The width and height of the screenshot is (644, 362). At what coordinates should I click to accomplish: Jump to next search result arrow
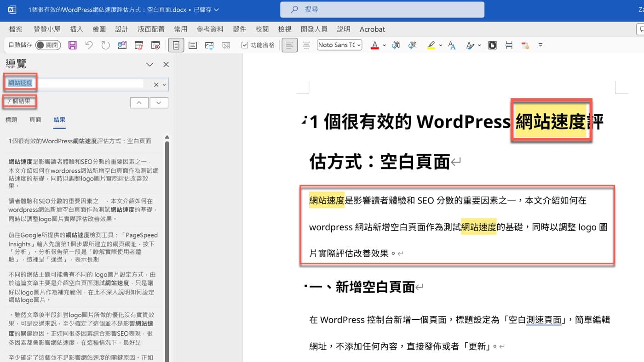point(159,103)
